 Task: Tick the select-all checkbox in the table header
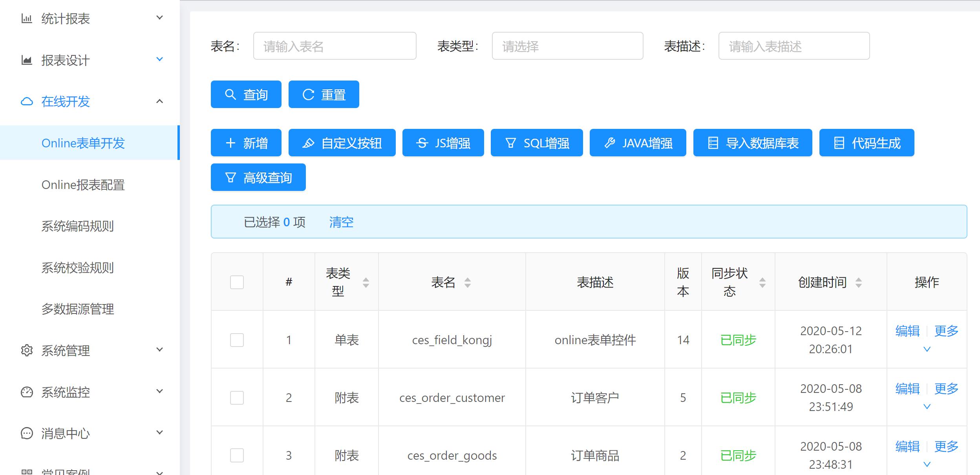coord(237,282)
